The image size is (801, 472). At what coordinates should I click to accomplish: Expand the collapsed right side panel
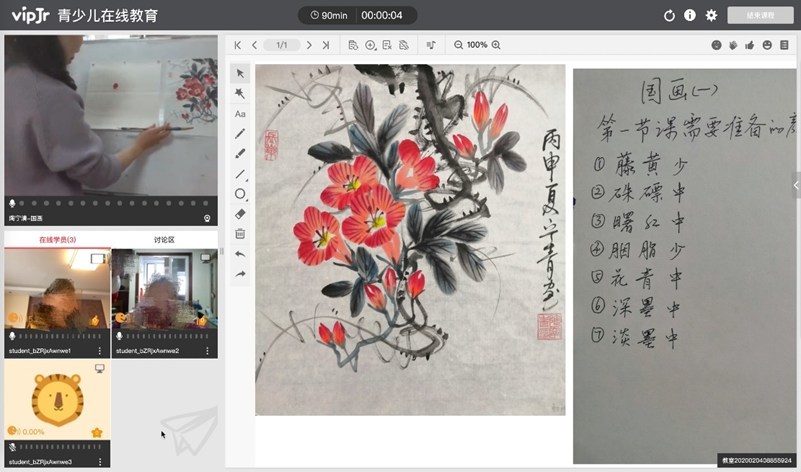click(796, 185)
